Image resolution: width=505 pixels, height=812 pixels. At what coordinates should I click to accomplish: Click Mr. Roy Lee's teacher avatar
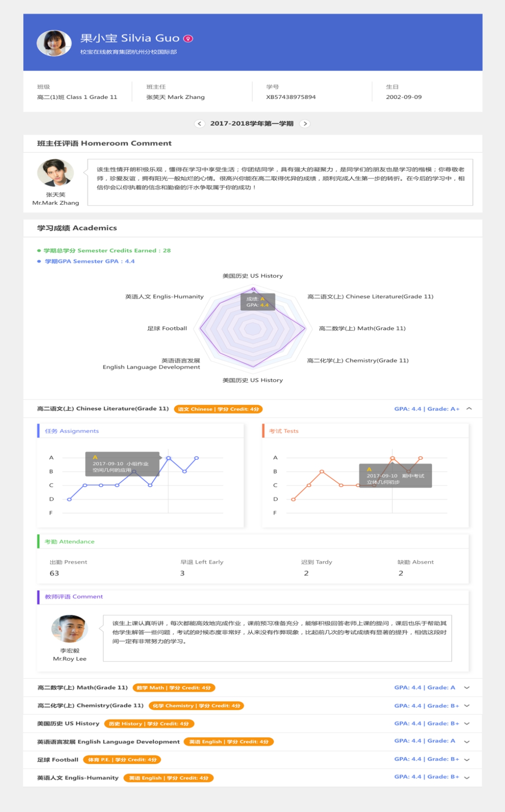coord(70,628)
